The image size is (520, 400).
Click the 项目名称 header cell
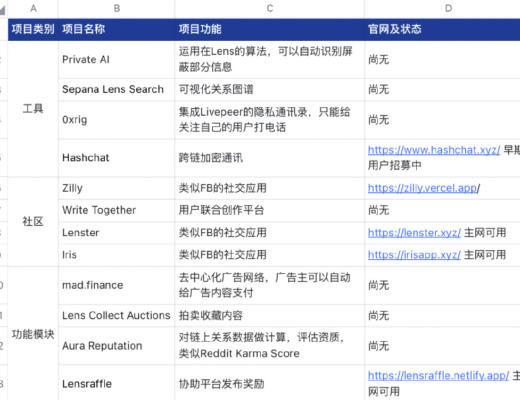tap(116, 29)
